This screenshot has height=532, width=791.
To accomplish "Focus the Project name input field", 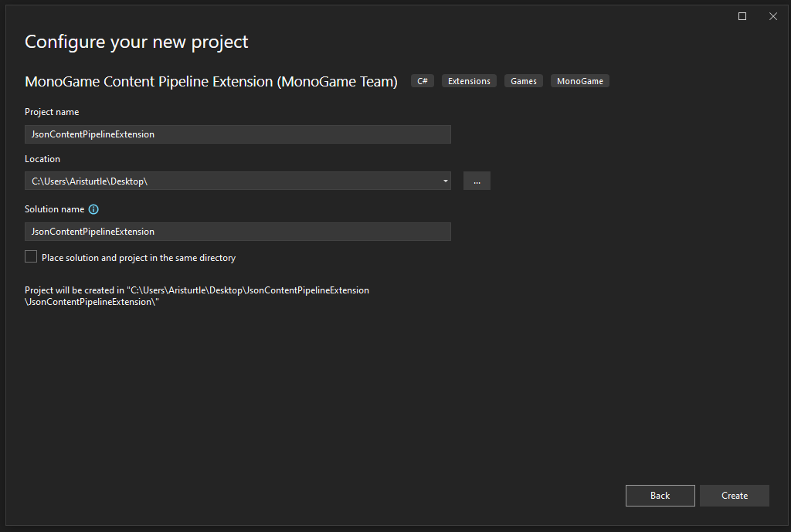I will pos(238,134).
